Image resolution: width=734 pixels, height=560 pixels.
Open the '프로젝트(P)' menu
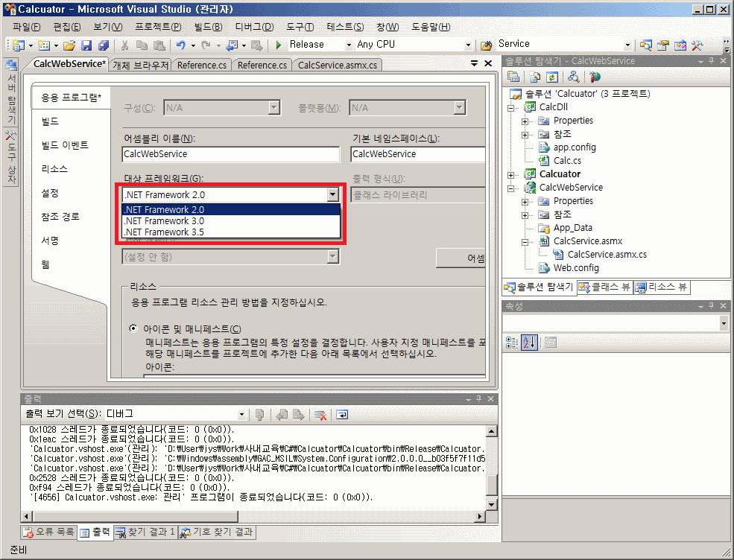tap(158, 27)
